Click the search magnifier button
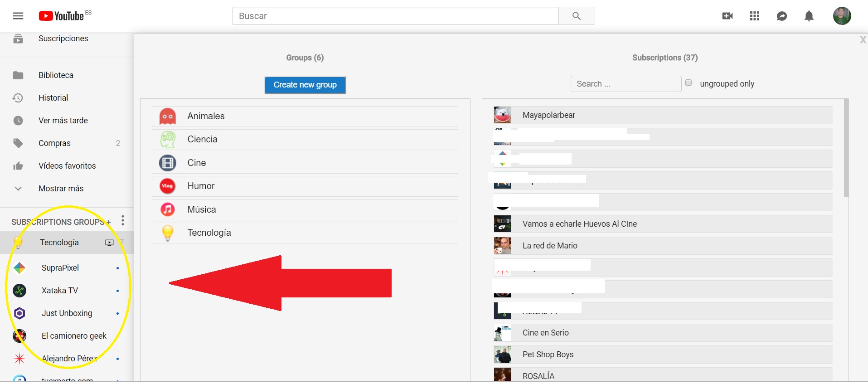This screenshot has width=868, height=384. [x=576, y=16]
